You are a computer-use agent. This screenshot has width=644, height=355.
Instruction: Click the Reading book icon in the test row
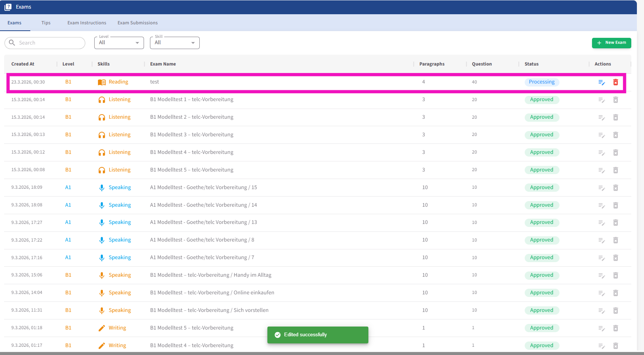102,82
